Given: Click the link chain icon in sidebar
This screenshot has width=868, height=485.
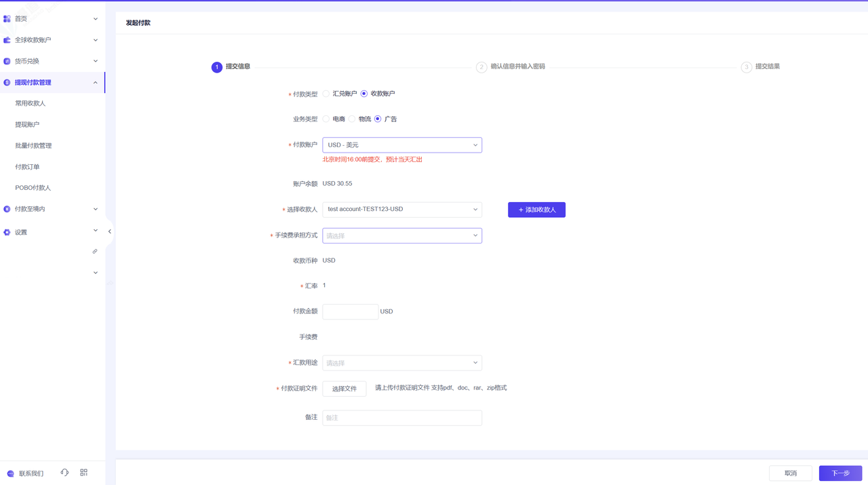Looking at the screenshot, I should [x=95, y=252].
